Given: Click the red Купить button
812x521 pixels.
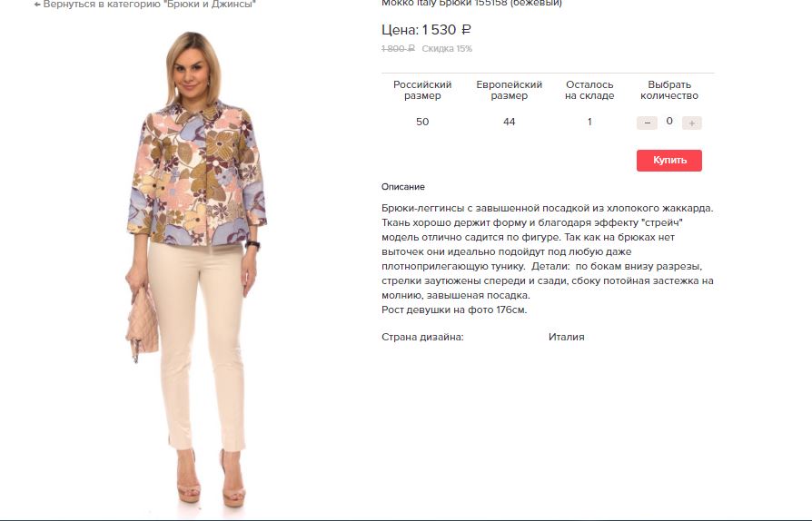Looking at the screenshot, I should point(669,161).
